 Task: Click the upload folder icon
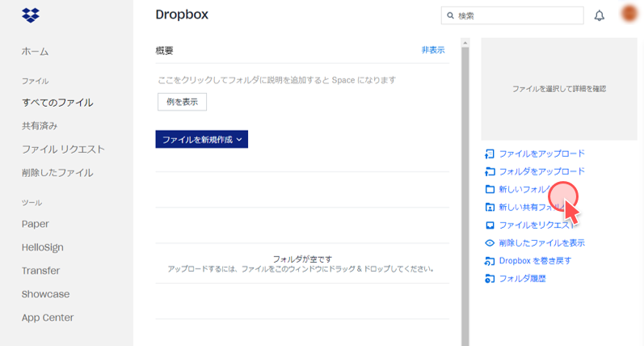490,171
